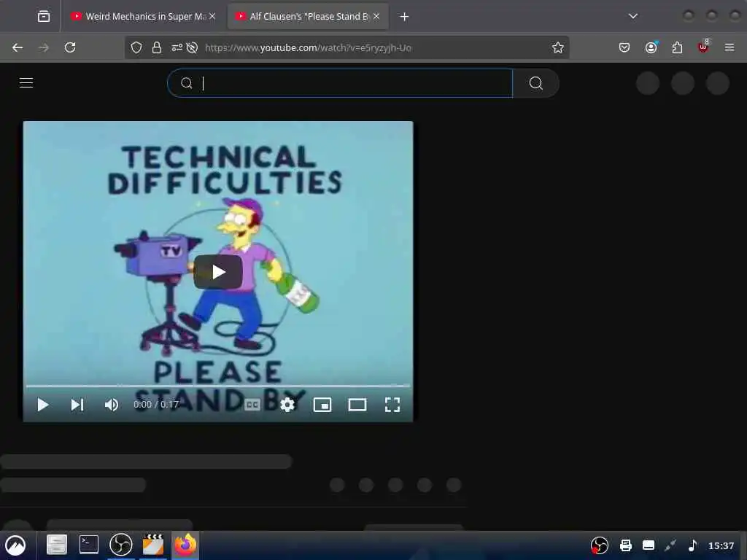Open file manager from taskbar
Image resolution: width=747 pixels, height=560 pixels.
pyautogui.click(x=57, y=545)
